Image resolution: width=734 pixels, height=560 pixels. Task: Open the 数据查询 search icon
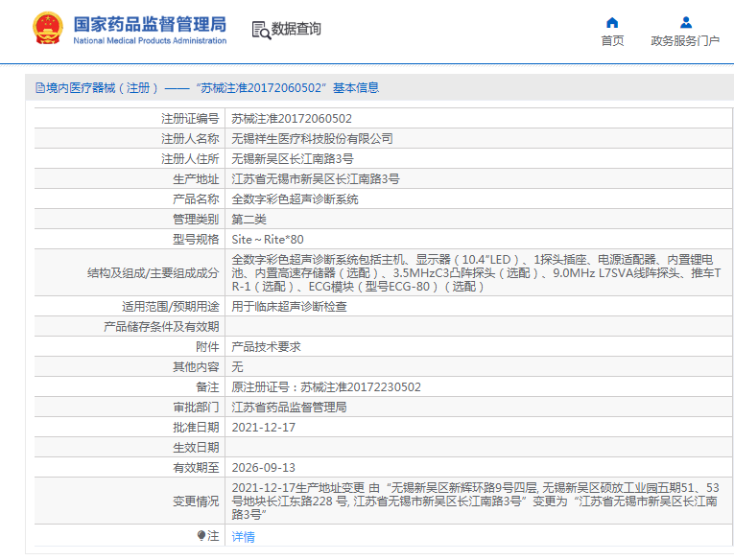(x=261, y=30)
